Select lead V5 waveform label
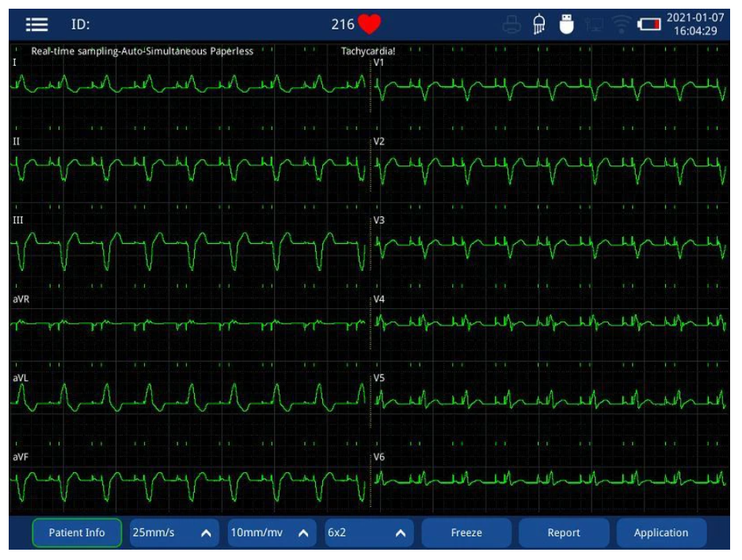742x560 pixels. coord(379,378)
